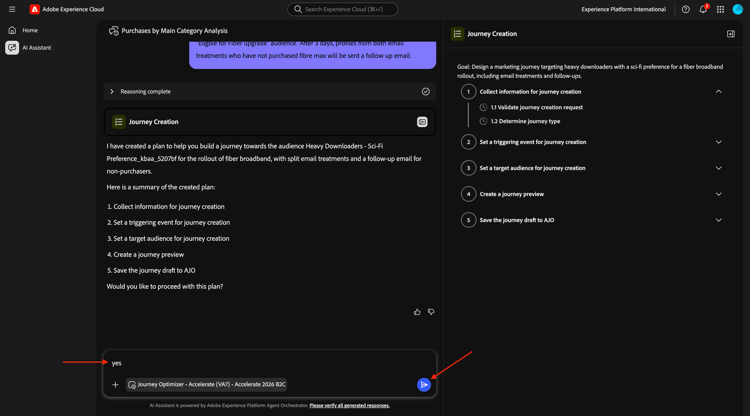This screenshot has width=750, height=416.
Task: Click the plus attach icon
Action: click(x=115, y=384)
